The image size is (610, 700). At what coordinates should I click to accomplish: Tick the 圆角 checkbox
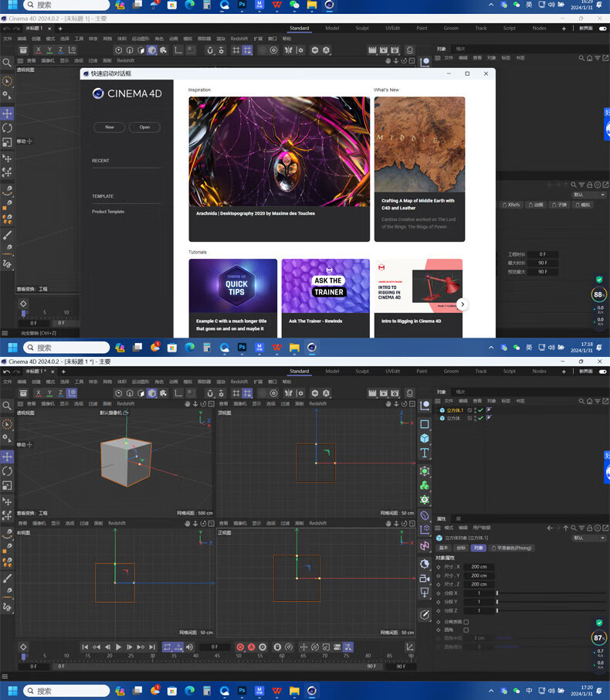pos(466,630)
